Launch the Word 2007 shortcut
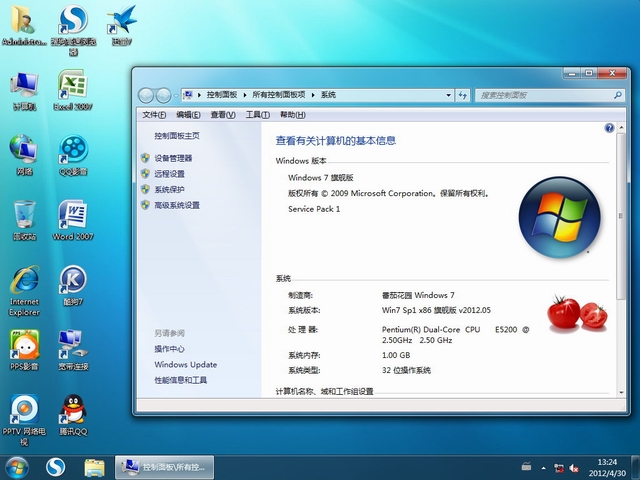 [73, 220]
